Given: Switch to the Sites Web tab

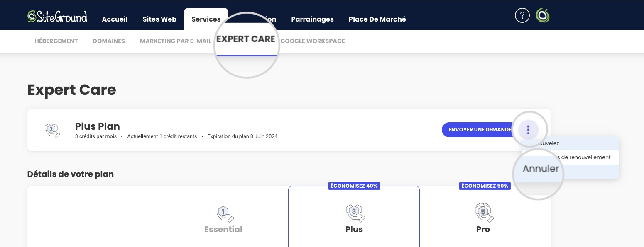Looking at the screenshot, I should (159, 19).
